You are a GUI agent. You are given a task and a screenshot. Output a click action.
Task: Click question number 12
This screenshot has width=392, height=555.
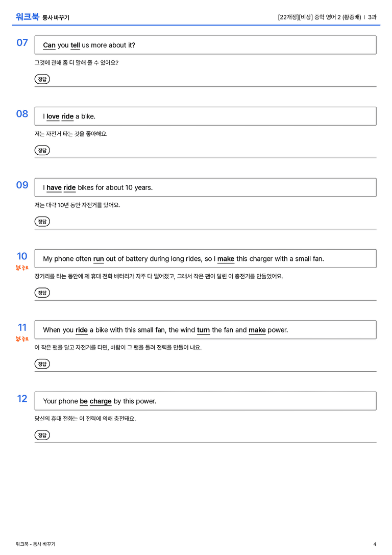pos(22,399)
